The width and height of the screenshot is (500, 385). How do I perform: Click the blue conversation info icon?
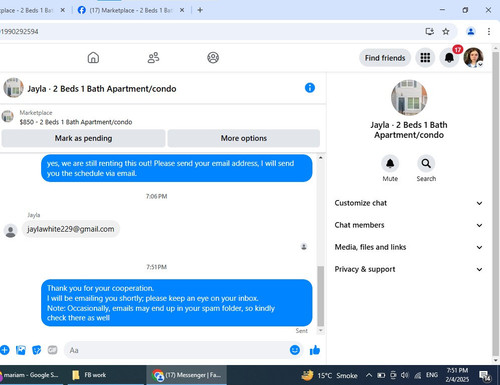coord(310,88)
